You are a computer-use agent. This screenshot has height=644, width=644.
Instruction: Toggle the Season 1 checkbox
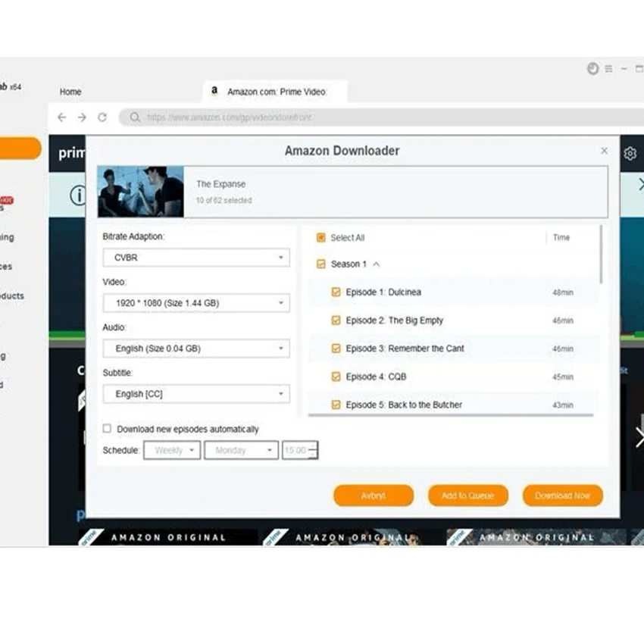(x=321, y=264)
